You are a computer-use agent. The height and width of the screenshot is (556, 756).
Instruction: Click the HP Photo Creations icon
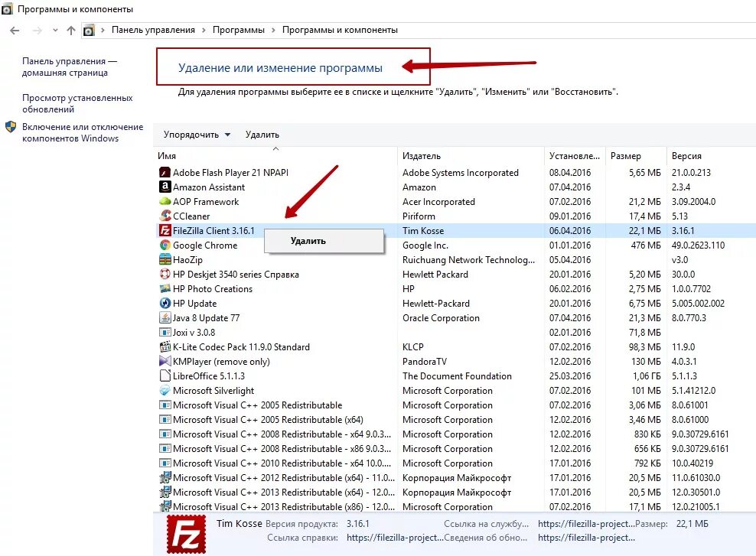pyautogui.click(x=165, y=288)
